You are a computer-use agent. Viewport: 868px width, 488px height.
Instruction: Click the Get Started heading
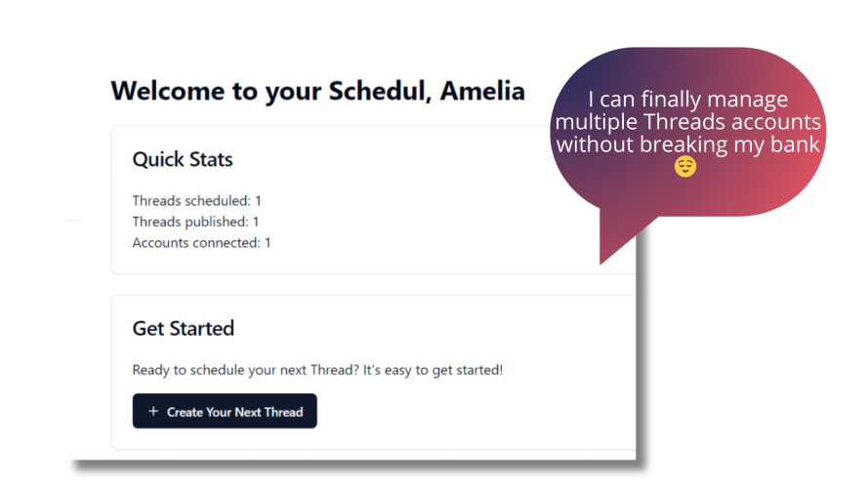coord(184,328)
